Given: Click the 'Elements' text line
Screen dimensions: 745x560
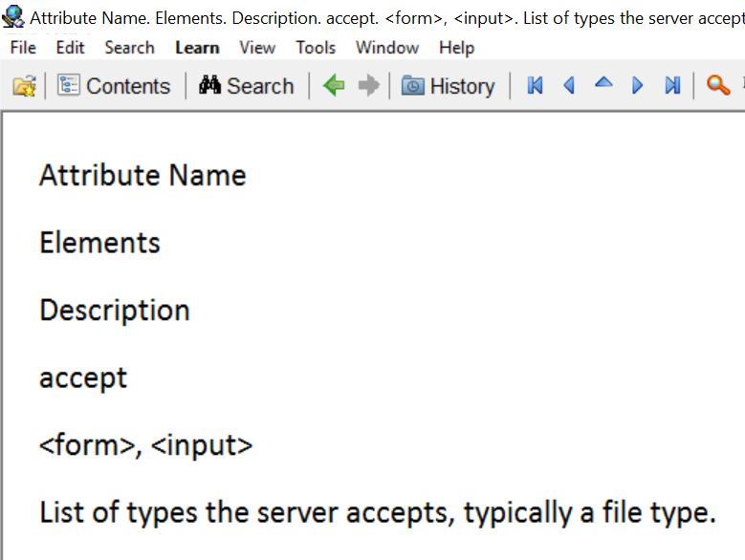Looking at the screenshot, I should (x=99, y=243).
